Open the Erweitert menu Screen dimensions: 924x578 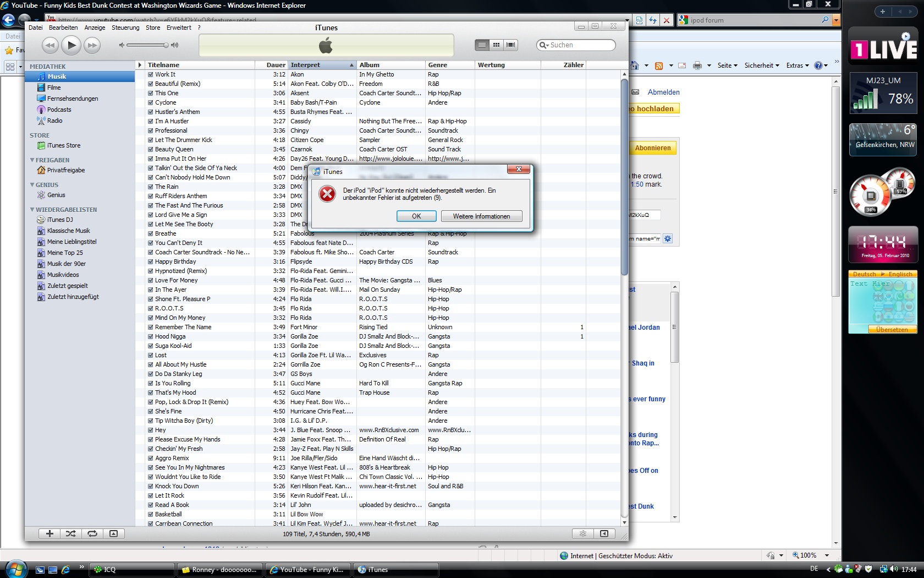pyautogui.click(x=179, y=28)
